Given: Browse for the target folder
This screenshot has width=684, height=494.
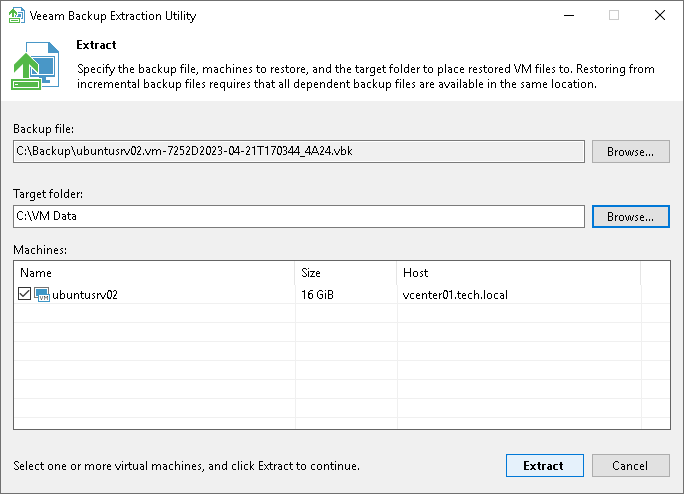Looking at the screenshot, I should 630,216.
